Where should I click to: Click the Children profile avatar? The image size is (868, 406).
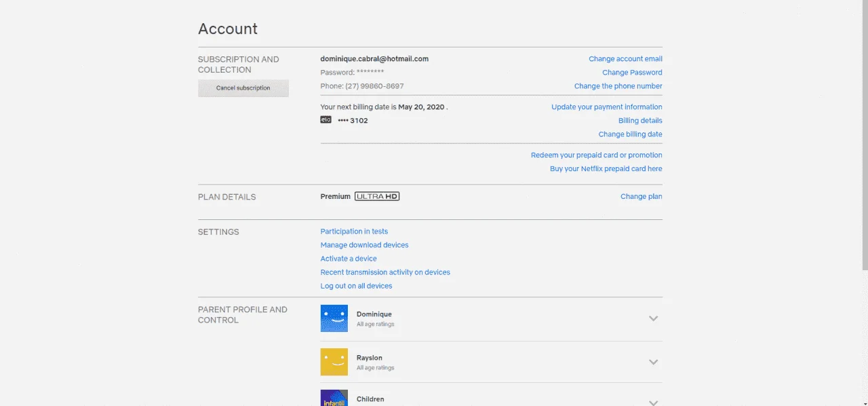tap(334, 398)
